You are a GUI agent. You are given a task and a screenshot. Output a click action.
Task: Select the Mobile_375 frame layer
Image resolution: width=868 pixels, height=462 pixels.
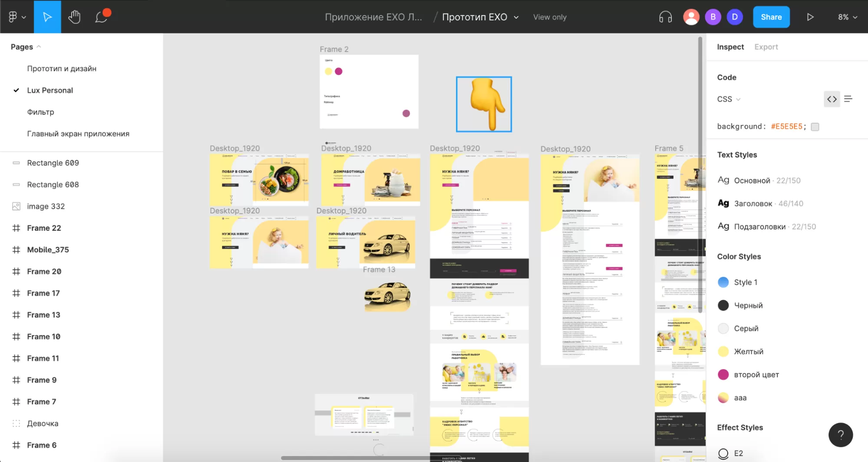coord(48,249)
